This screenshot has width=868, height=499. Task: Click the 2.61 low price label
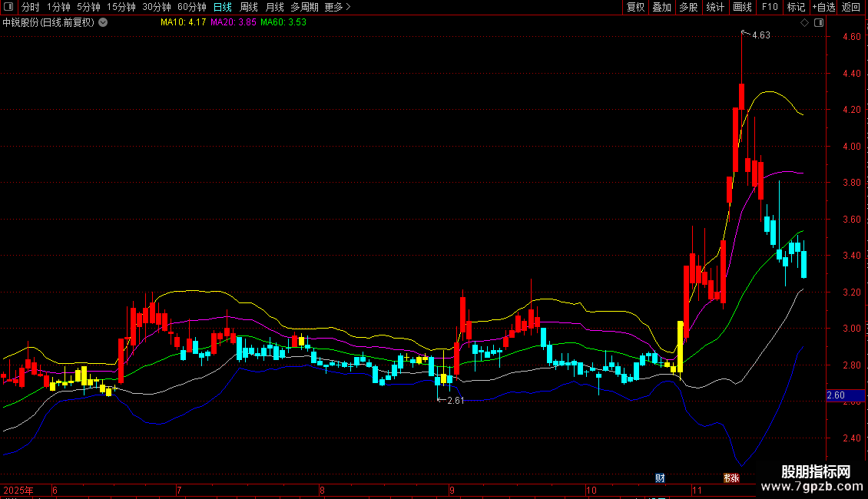click(456, 401)
